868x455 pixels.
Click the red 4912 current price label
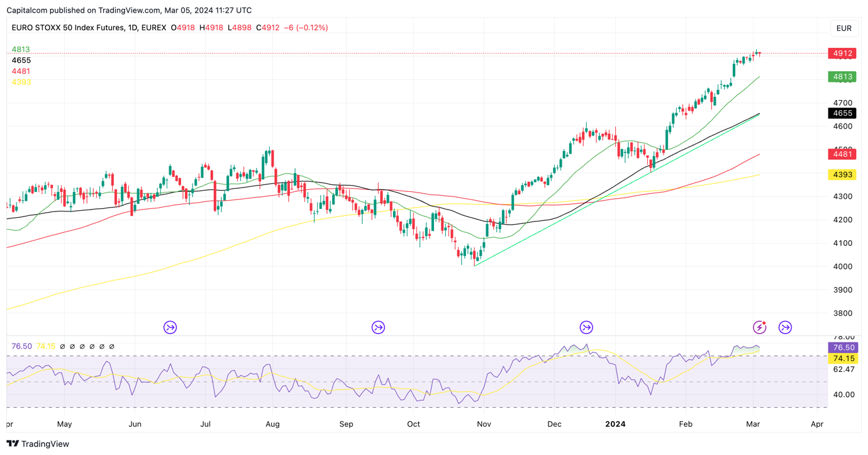tap(842, 53)
